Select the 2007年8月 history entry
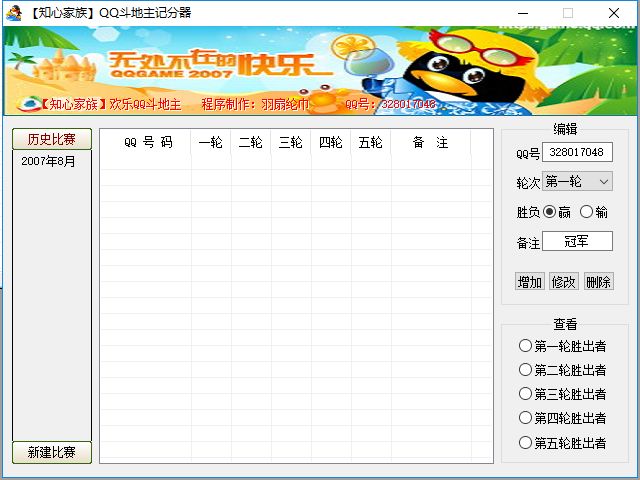 pyautogui.click(x=49, y=161)
